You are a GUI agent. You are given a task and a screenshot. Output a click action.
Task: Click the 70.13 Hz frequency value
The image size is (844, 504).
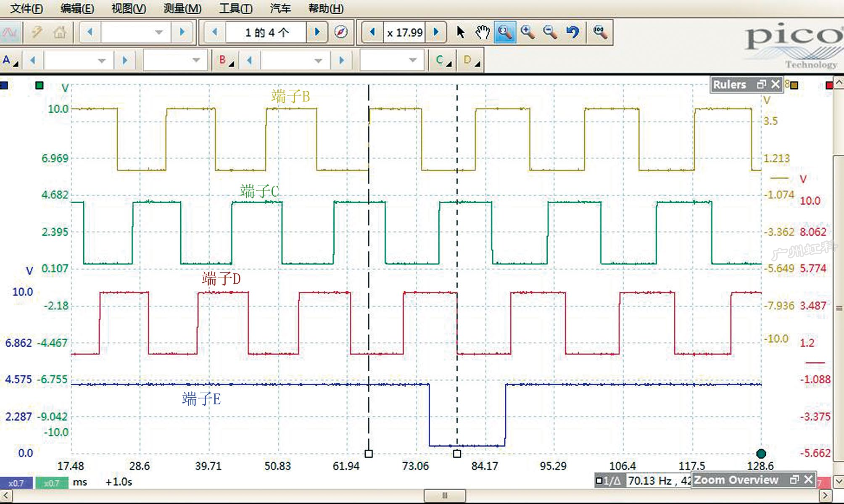(650, 480)
